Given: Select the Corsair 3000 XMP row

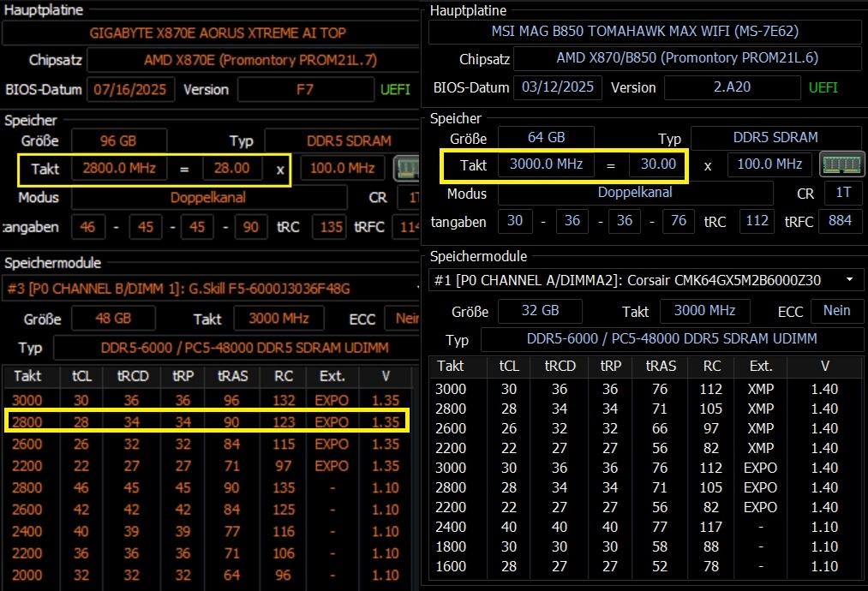Looking at the screenshot, I should pos(645,389).
